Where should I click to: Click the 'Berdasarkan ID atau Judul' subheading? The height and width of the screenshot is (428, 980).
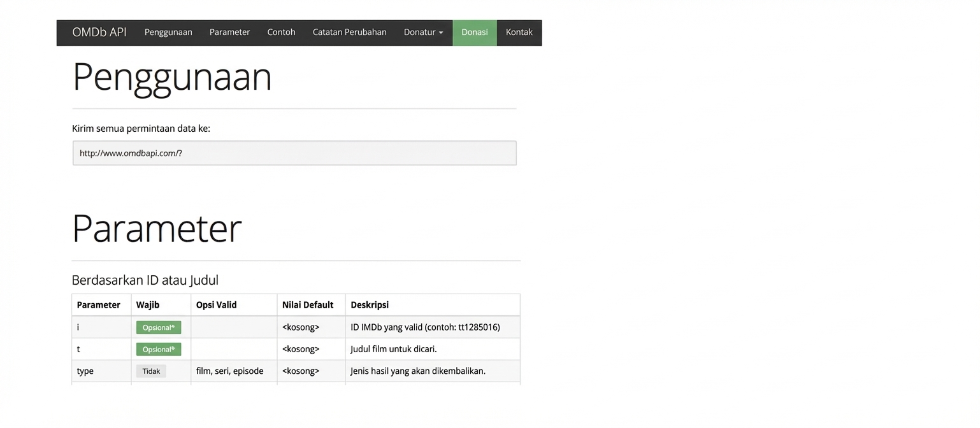(x=145, y=280)
